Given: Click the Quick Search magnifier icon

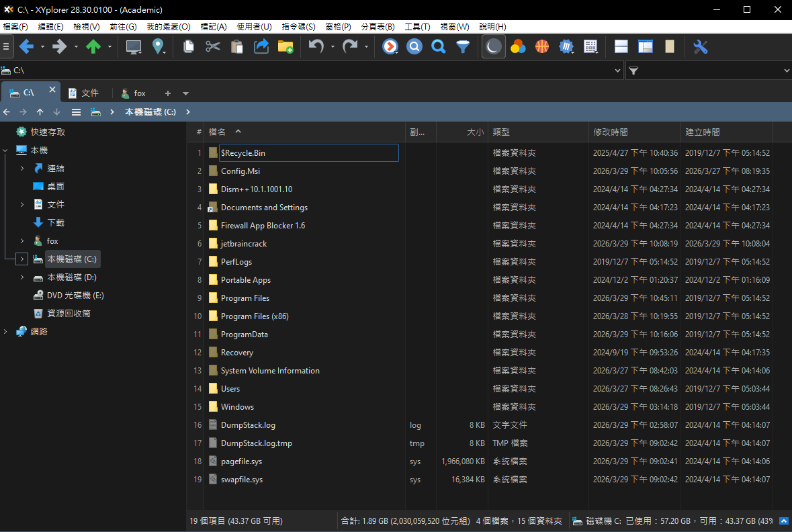Looking at the screenshot, I should pos(439,47).
